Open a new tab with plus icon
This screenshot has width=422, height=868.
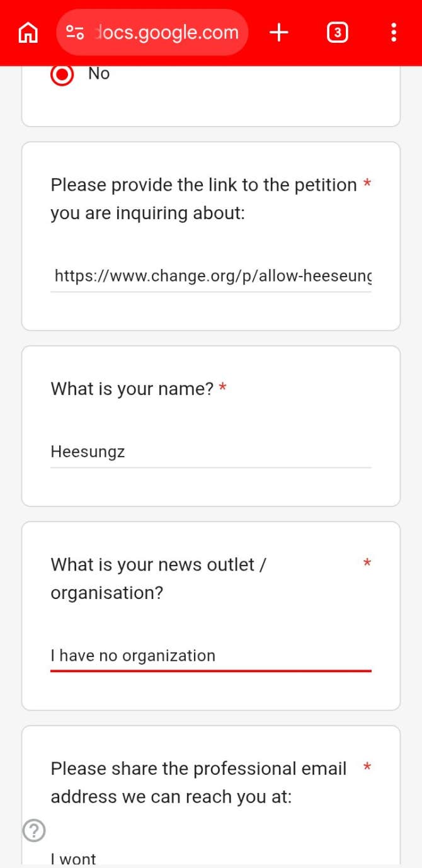[x=278, y=32]
